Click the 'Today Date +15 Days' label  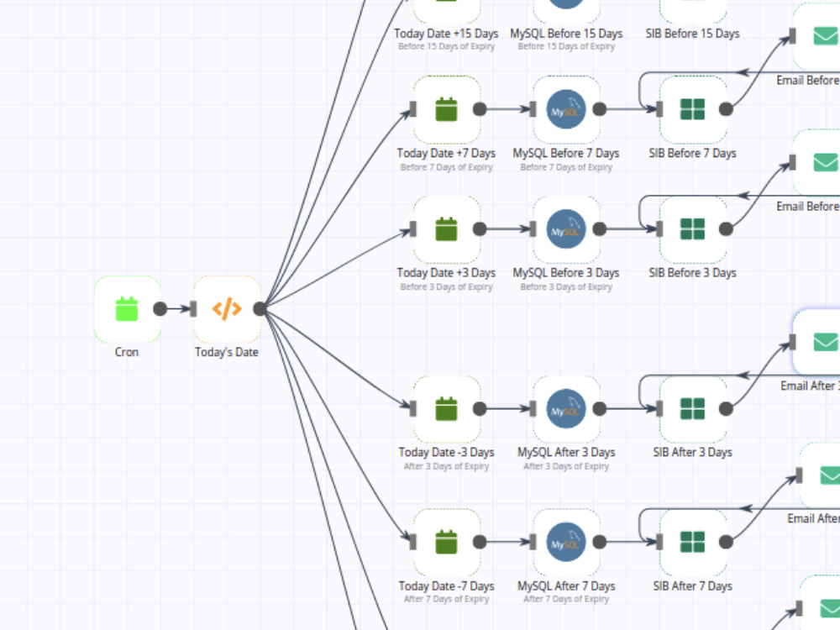point(446,34)
